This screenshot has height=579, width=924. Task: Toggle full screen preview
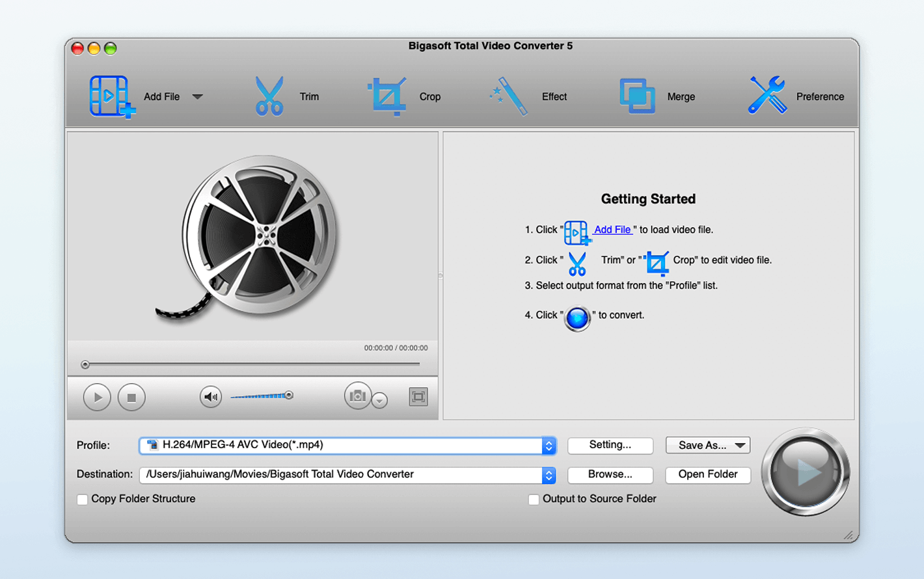(x=418, y=396)
